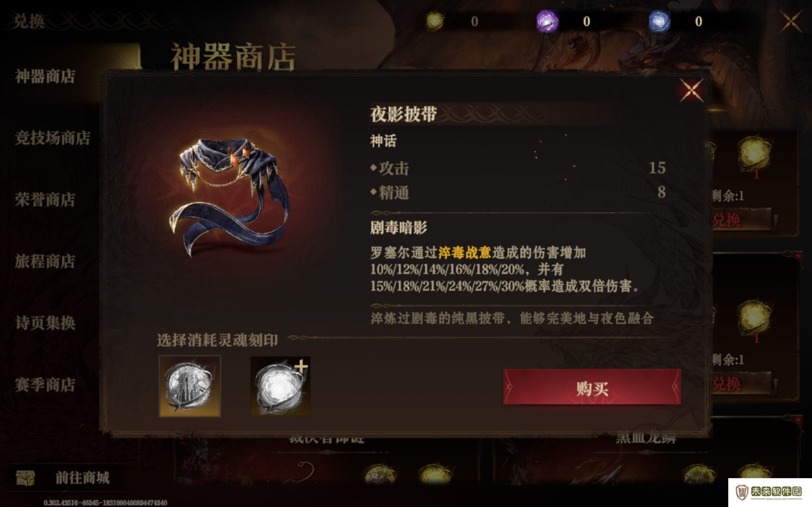Close the 夜影披带 item detail popup
Viewport: 812px width, 507px height.
point(691,90)
